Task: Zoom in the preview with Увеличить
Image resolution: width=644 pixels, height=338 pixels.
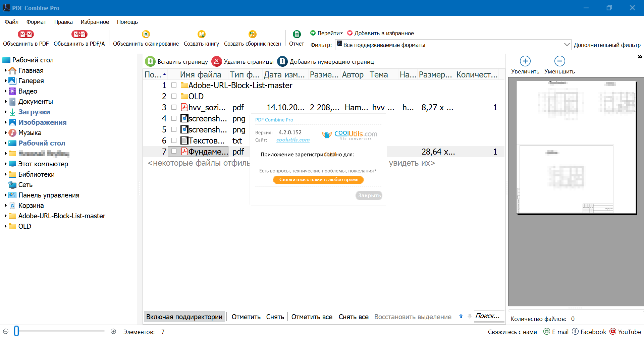Action: pos(525,61)
